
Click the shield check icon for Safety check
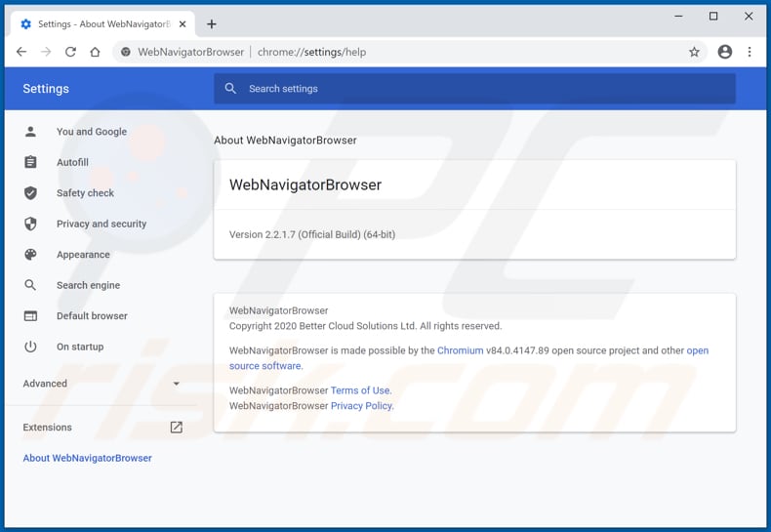click(x=30, y=192)
